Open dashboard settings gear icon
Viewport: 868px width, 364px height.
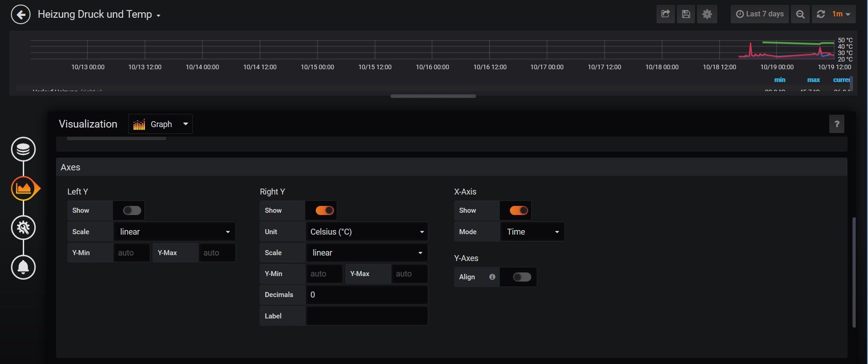coord(707,14)
